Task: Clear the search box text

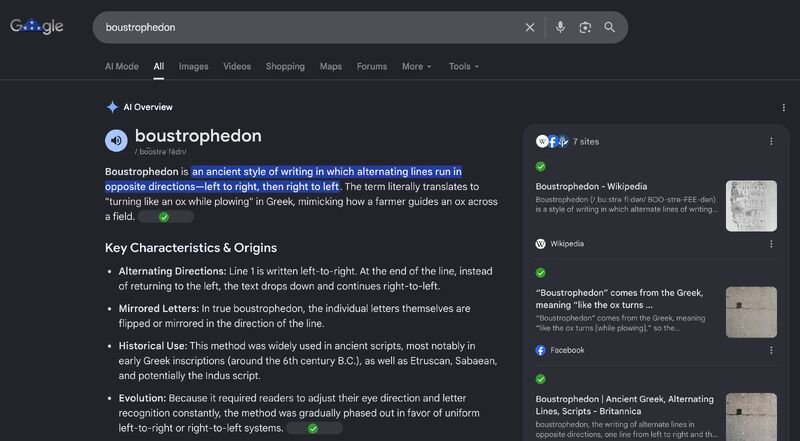Action: click(x=530, y=28)
